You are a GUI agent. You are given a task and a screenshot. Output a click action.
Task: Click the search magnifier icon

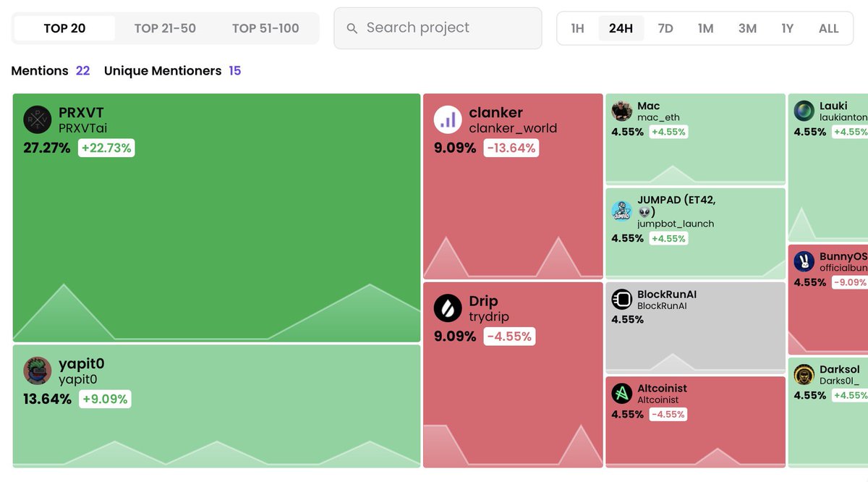352,28
